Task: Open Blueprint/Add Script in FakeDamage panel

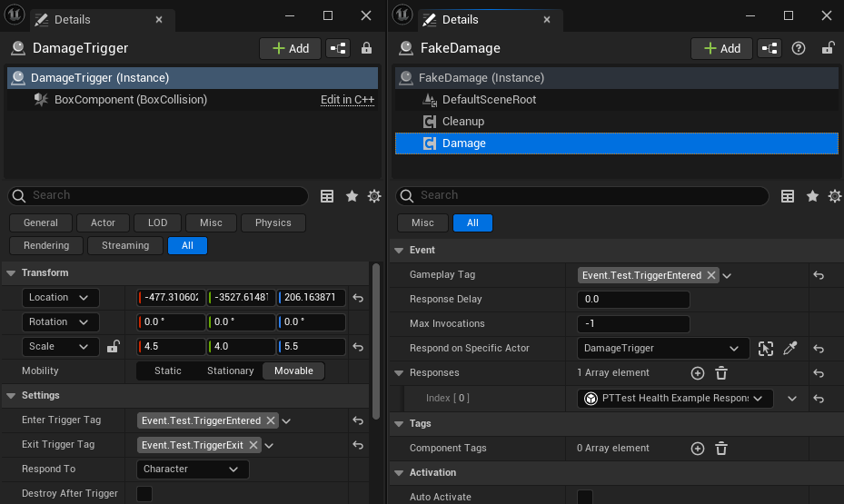Action: (x=770, y=48)
